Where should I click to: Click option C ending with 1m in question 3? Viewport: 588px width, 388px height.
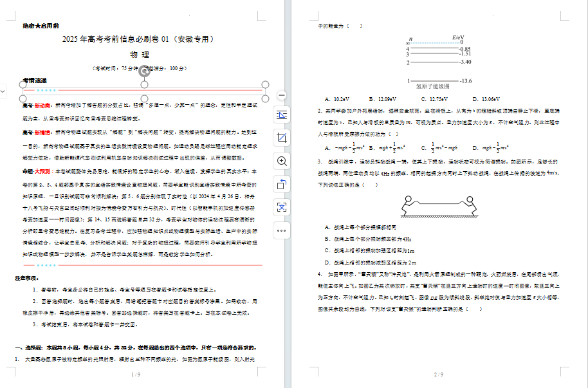[369, 251]
